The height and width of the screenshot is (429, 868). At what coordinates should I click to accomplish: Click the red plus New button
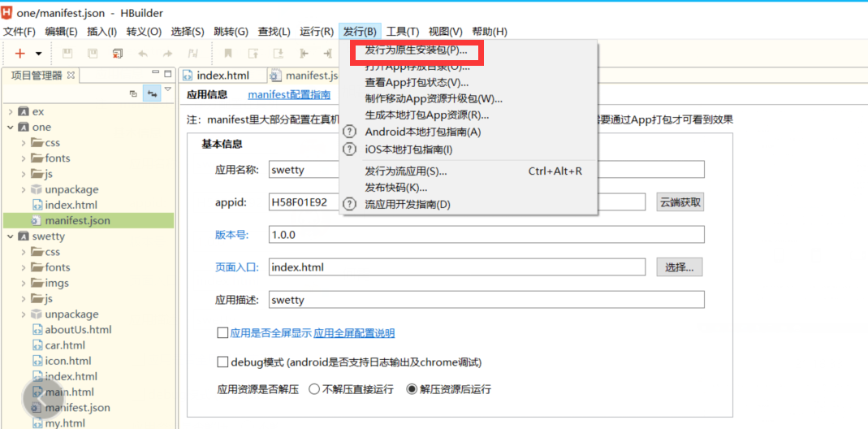[20, 54]
